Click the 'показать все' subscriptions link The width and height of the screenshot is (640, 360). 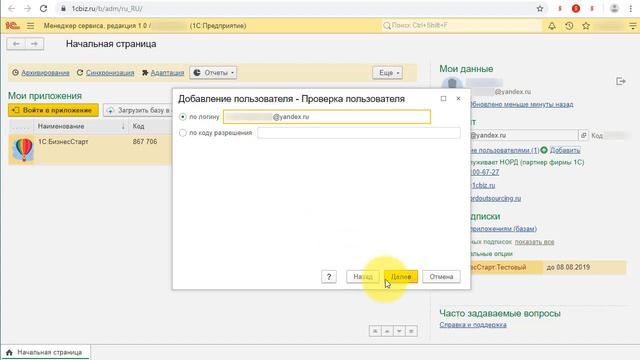tap(534, 242)
